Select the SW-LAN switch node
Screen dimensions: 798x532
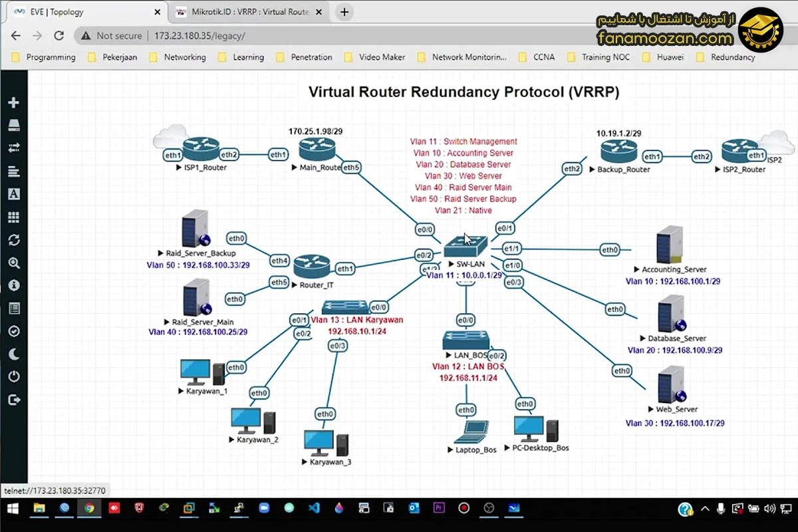(x=466, y=245)
